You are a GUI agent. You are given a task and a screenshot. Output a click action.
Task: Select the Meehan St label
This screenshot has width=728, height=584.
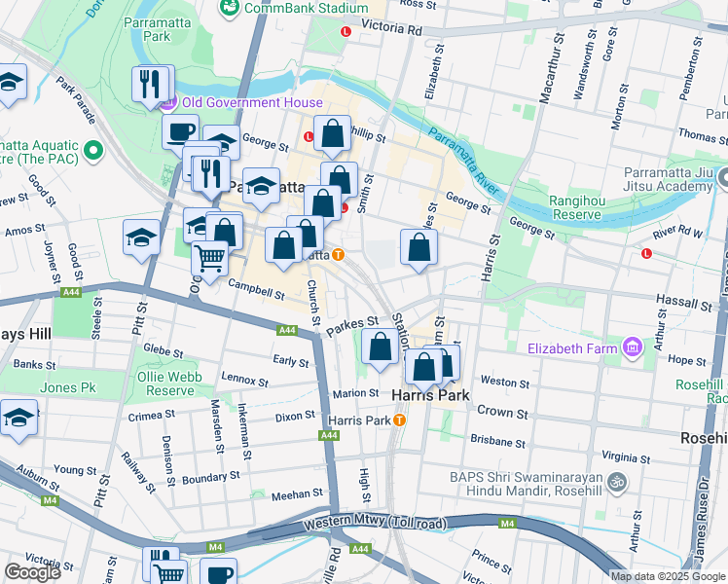(297, 494)
